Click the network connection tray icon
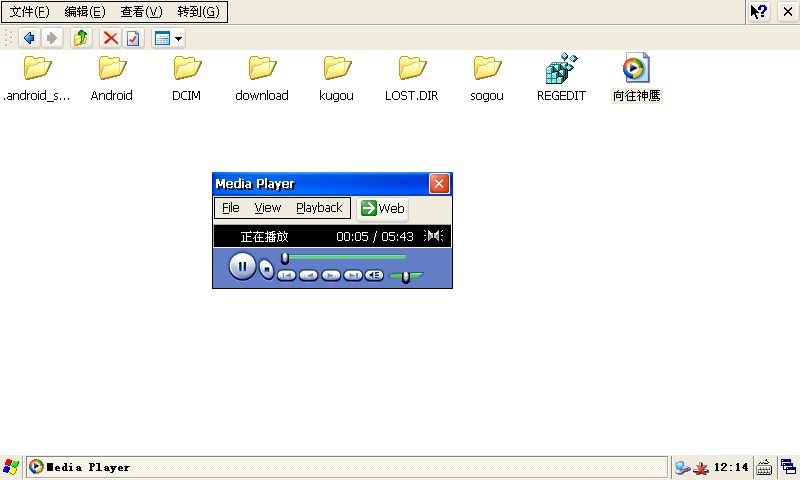800x480 pixels. [x=682, y=467]
